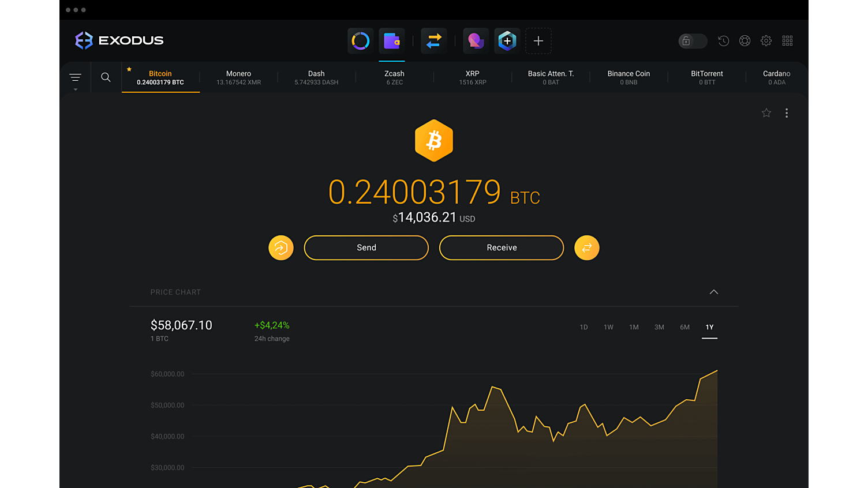Select the Bitcoin asset tab
The height and width of the screenshot is (488, 868).
[160, 78]
